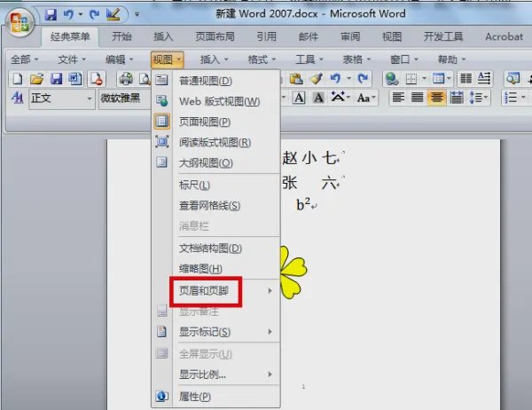Screen dimensions: 532x410
Task: Open the 文件 menu
Action: click(71, 59)
